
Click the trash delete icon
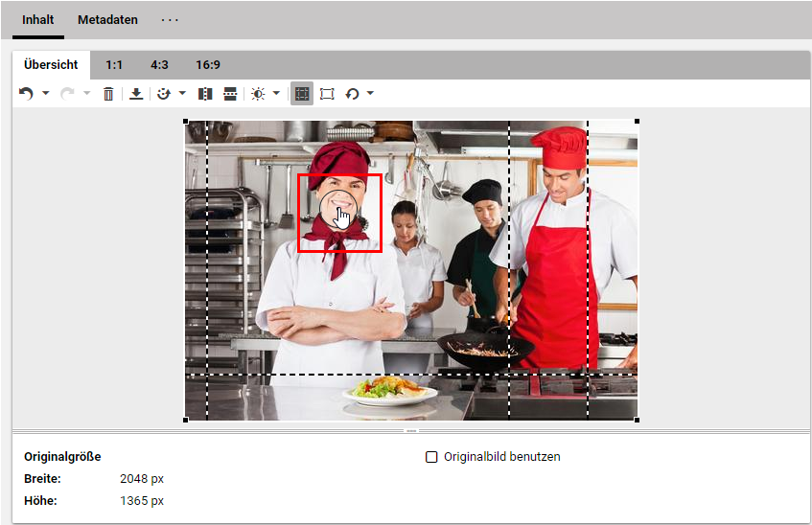coord(108,94)
